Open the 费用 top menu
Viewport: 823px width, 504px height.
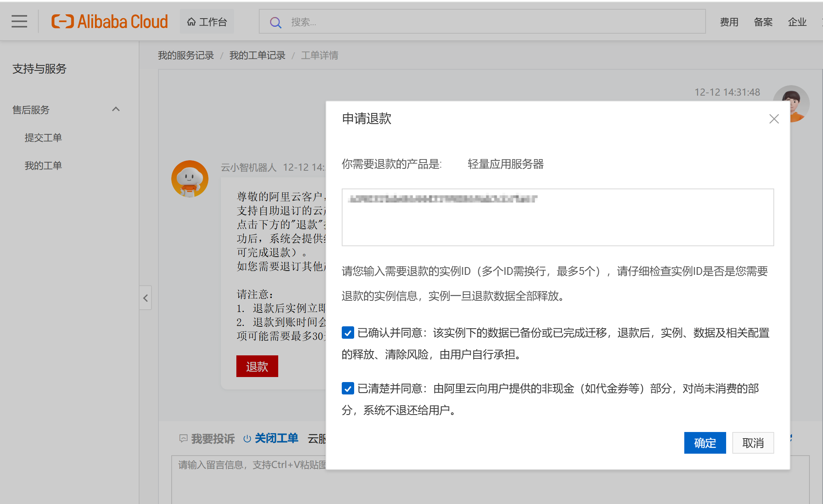pos(729,22)
